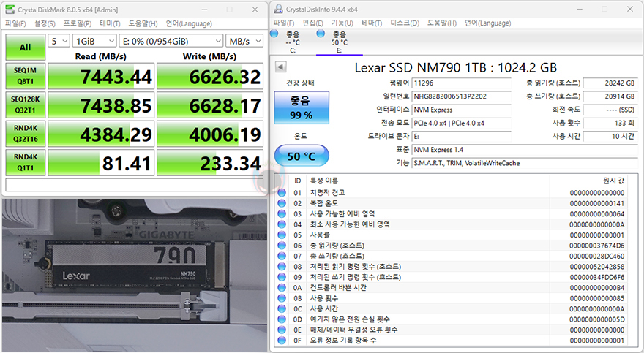Image resolution: width=644 pixels, height=353 pixels.
Task: Click the power on count value 133 회
Action: click(610, 123)
